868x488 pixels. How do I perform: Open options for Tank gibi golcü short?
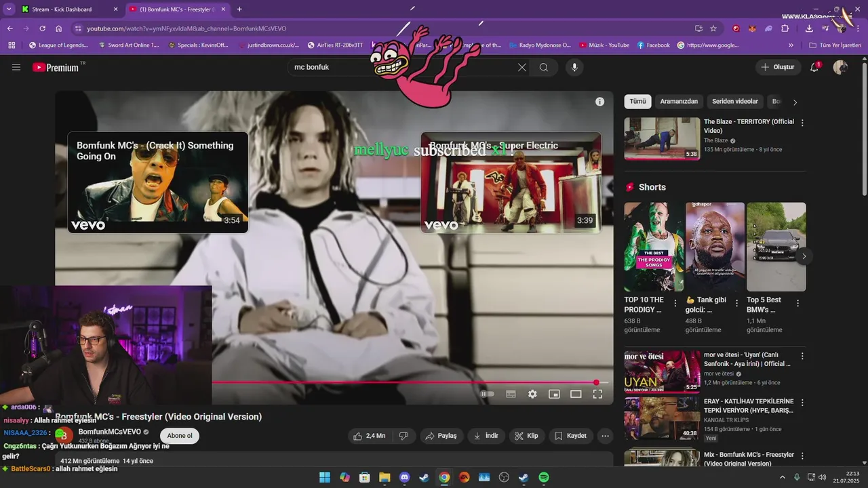(736, 304)
